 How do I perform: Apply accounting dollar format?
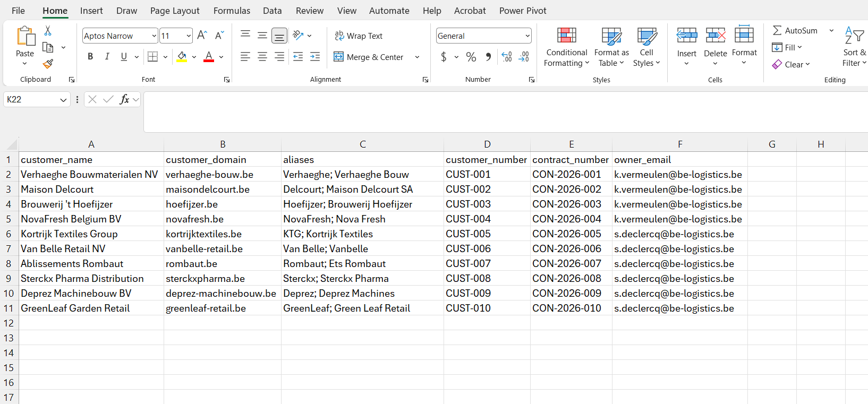tap(444, 57)
